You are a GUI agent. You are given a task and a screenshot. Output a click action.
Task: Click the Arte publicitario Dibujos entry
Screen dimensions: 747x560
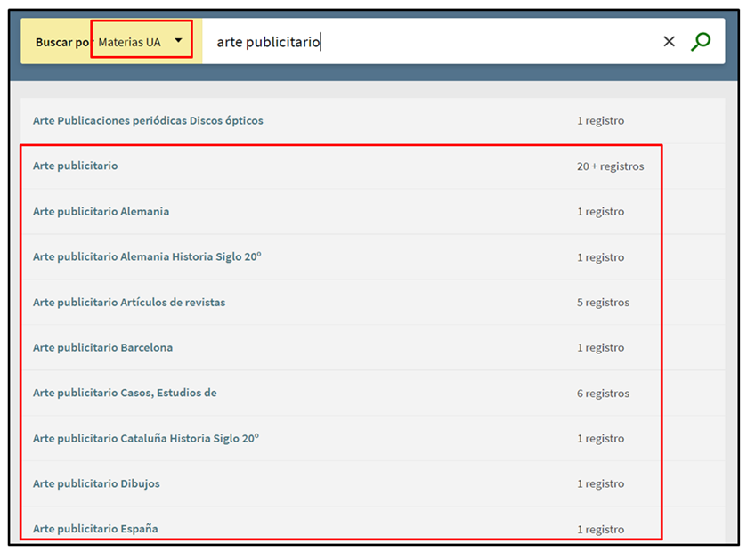point(96,483)
